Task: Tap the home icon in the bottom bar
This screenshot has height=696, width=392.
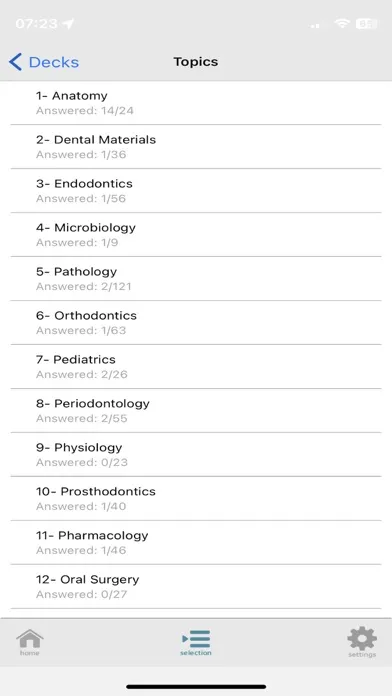Action: (x=30, y=642)
